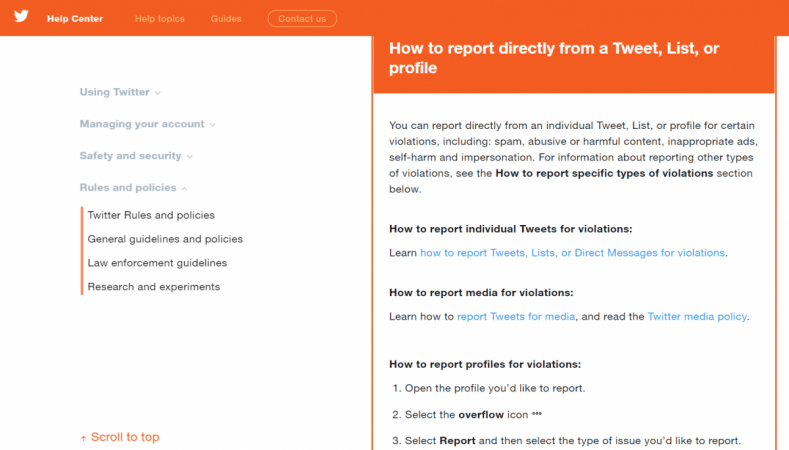Open the Help topics menu
789x450 pixels.
(x=160, y=19)
